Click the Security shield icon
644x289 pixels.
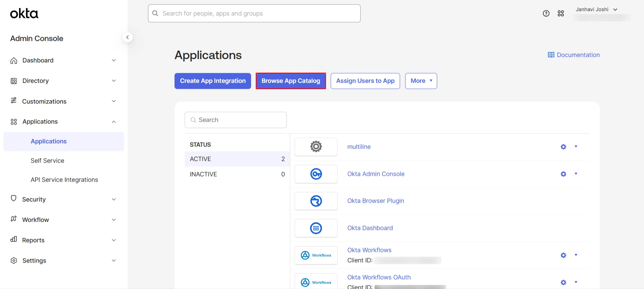coord(14,198)
